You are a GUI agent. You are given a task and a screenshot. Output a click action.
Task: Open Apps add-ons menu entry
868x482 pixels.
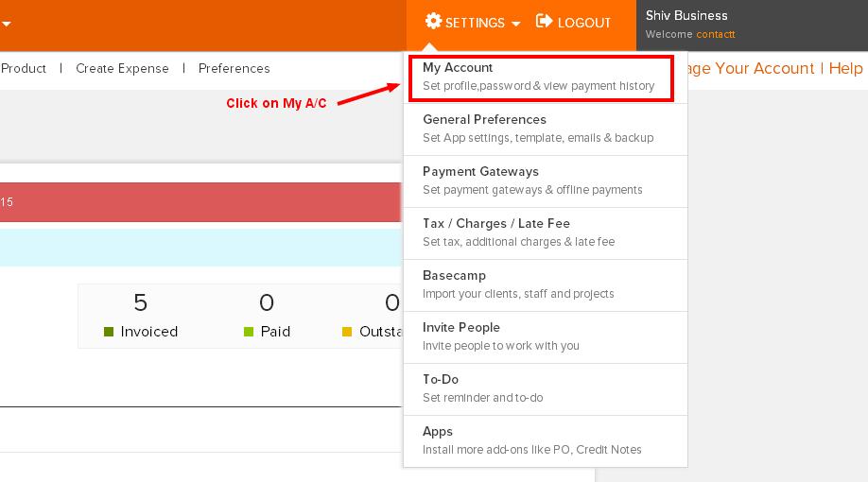point(546,441)
